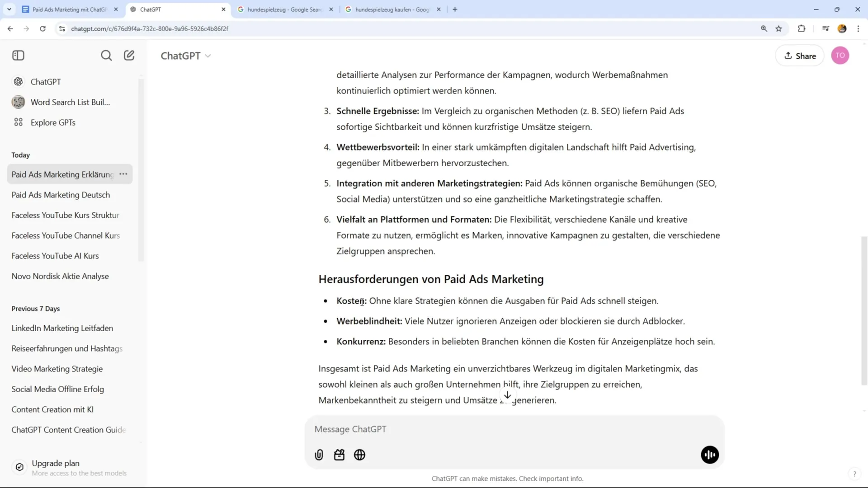Switch to hundespielzeug Google Search tab
This screenshot has width=868, height=488.
[285, 9]
